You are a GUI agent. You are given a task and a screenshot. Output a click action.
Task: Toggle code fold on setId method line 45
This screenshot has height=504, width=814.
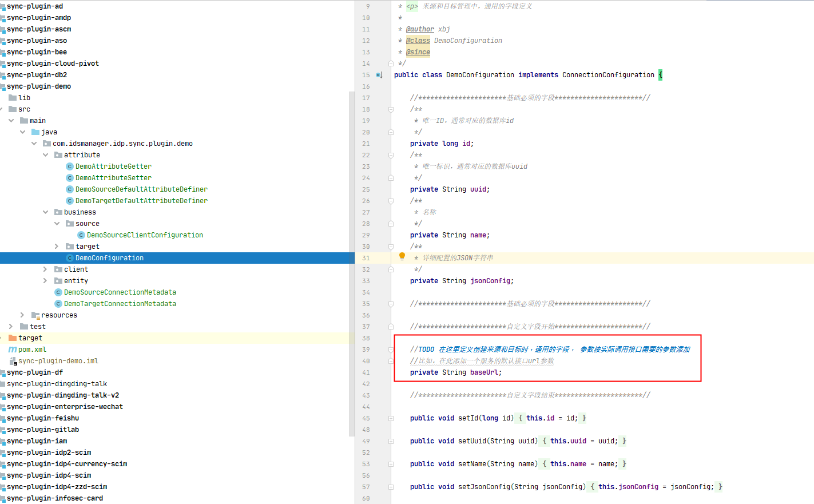(x=391, y=418)
